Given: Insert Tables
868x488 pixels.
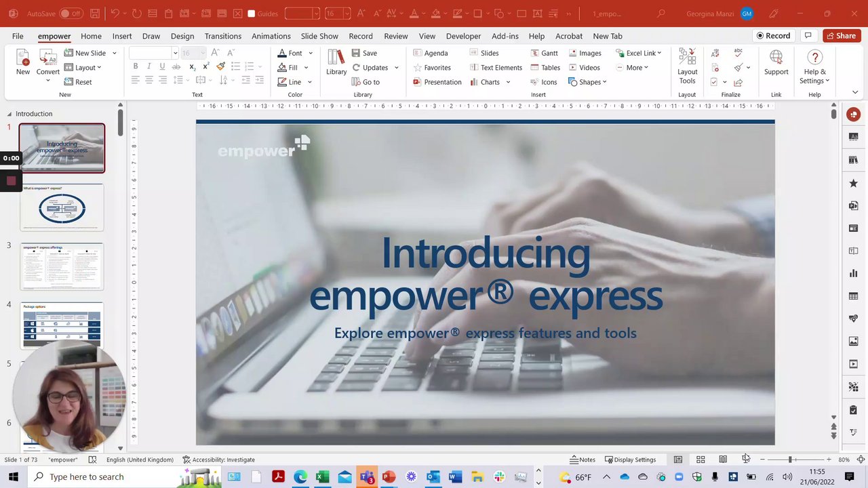Looking at the screenshot, I should pyautogui.click(x=545, y=68).
